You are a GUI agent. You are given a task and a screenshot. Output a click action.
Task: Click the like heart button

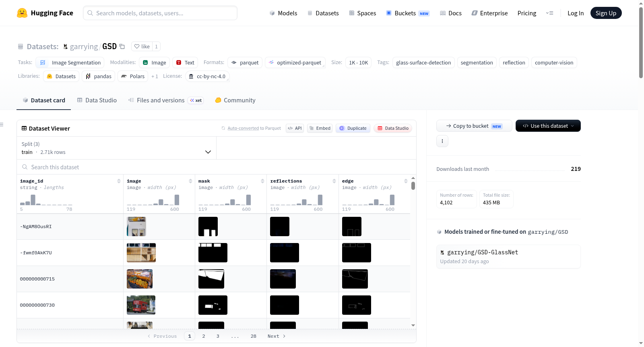coord(142,46)
